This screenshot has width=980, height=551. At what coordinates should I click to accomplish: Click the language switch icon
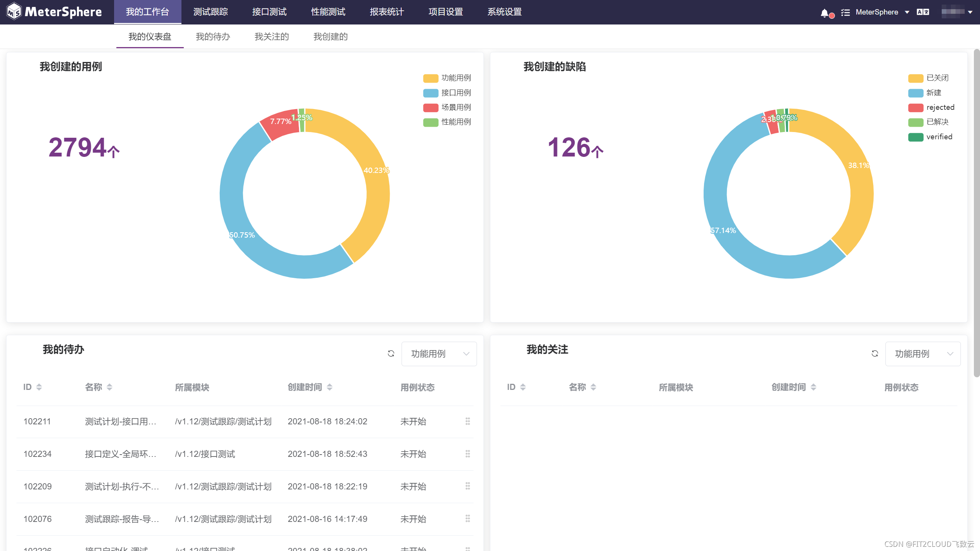[x=923, y=12]
